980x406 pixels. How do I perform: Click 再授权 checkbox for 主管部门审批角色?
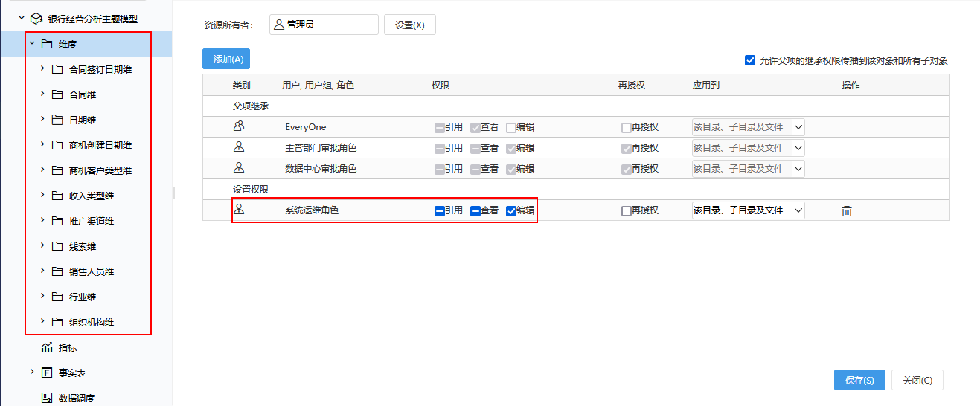[627, 148]
